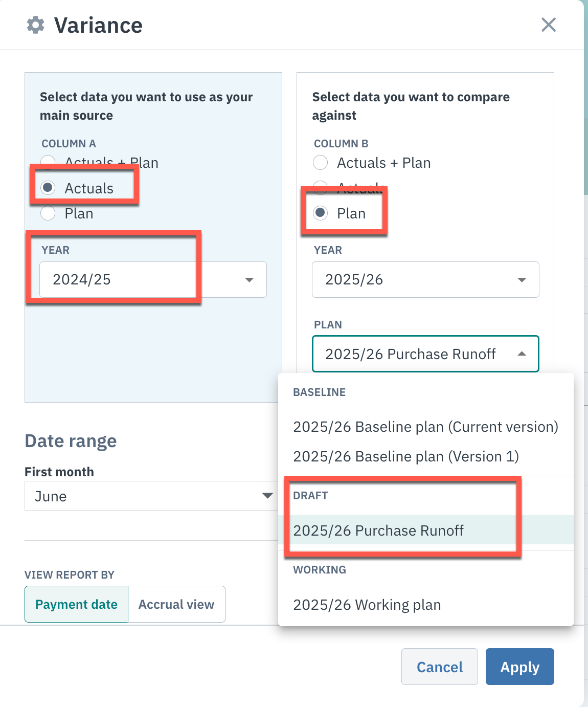The width and height of the screenshot is (588, 707).
Task: Switch to Payment date view
Action: click(76, 604)
